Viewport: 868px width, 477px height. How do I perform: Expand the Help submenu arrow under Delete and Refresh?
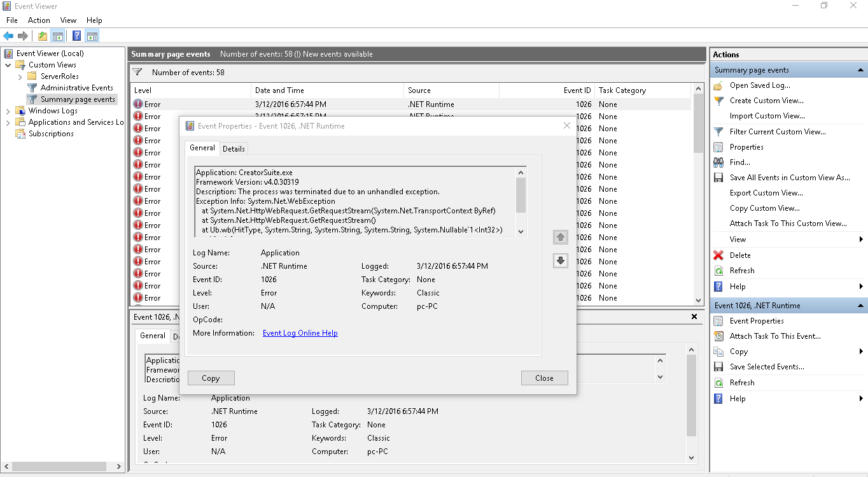[x=861, y=287]
